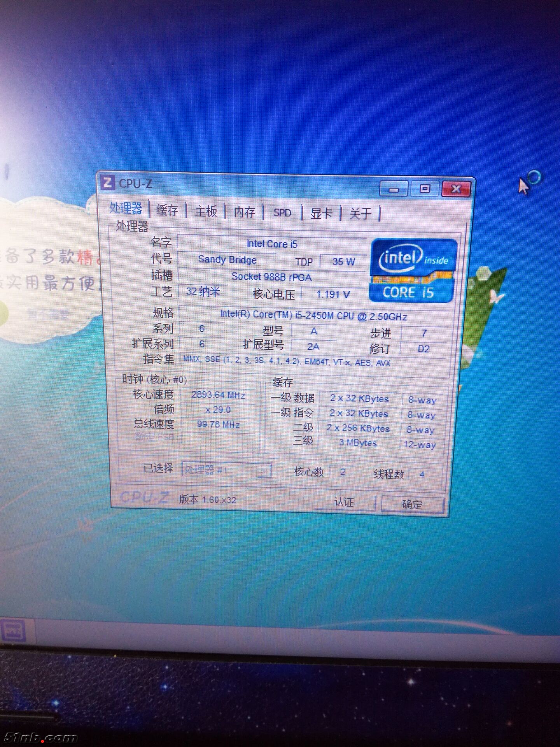Click the 线程数 value '4'
Viewport: 560px width, 747px height.
pyautogui.click(x=422, y=474)
